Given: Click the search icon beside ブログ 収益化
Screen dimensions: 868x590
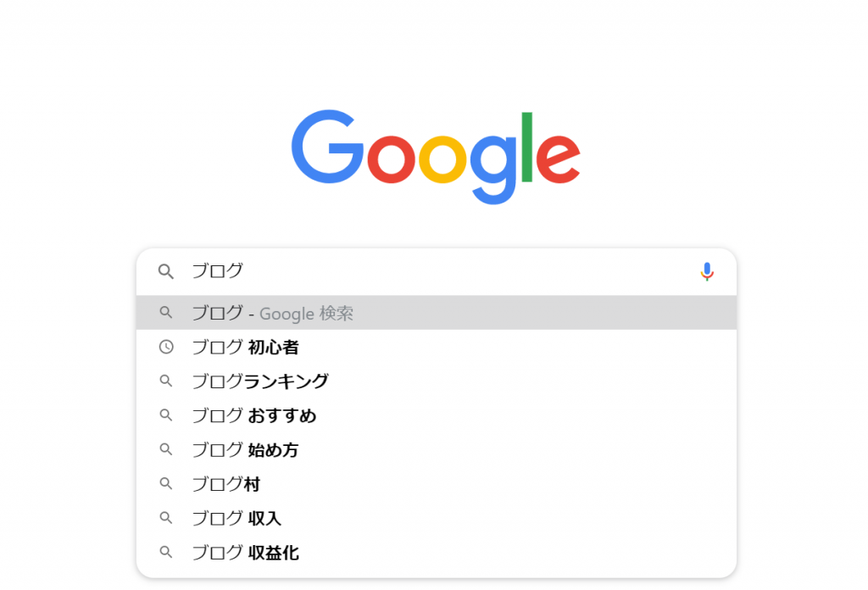Looking at the screenshot, I should point(165,552).
